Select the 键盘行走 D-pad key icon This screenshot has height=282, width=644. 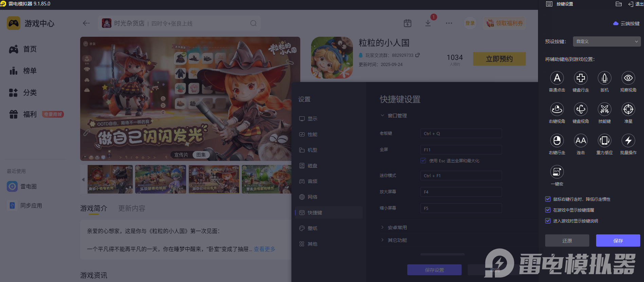pos(581,78)
